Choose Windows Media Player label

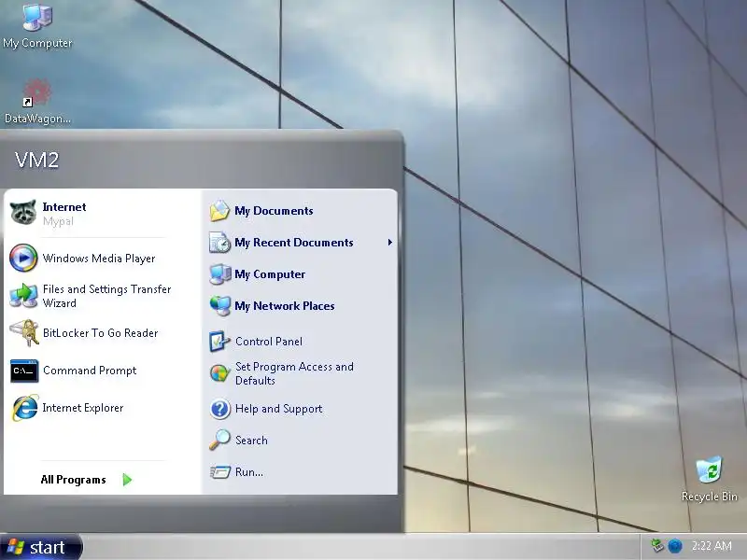click(99, 259)
